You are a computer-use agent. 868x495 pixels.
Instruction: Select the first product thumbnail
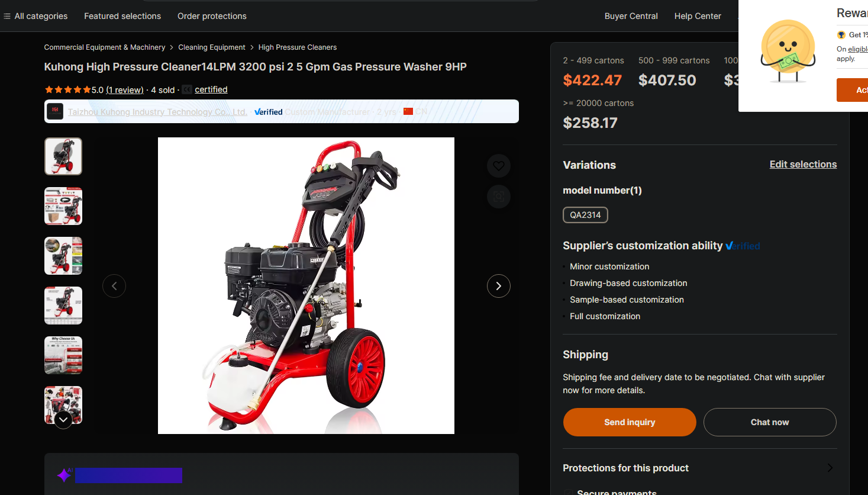point(63,156)
